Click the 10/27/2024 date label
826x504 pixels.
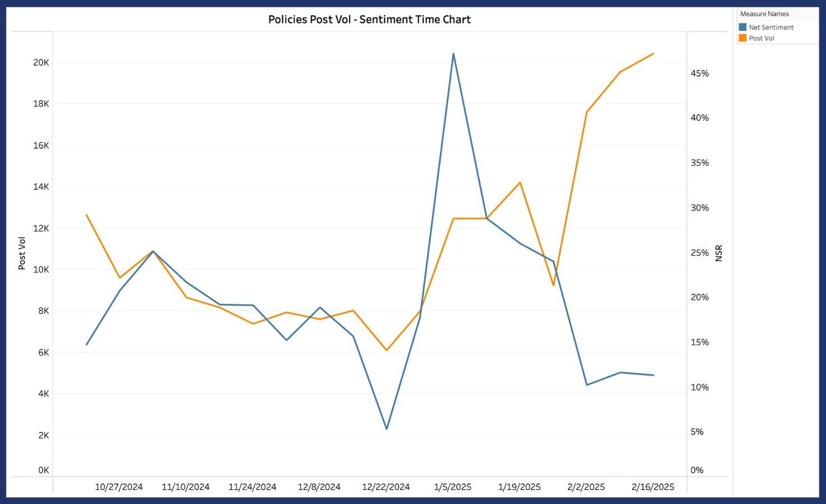click(119, 487)
